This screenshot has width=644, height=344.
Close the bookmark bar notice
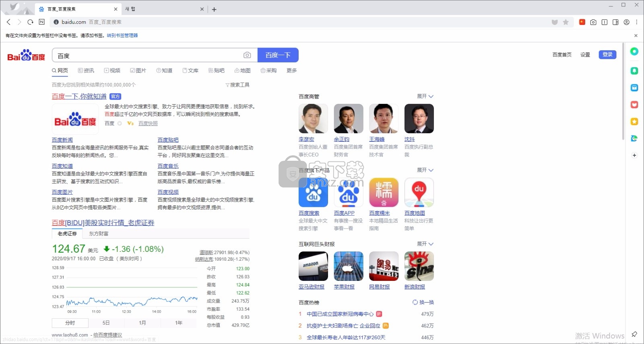point(636,35)
